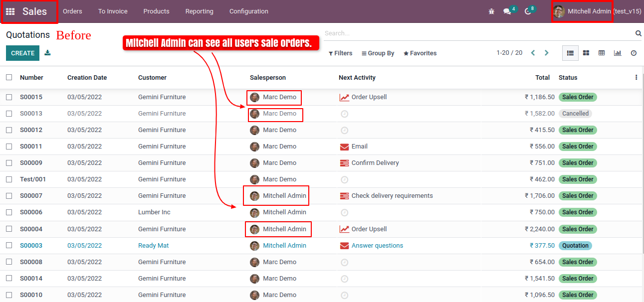Viewport: 644px width, 302px height.
Task: Select the checkbox for order S00007
Action: click(x=9, y=196)
